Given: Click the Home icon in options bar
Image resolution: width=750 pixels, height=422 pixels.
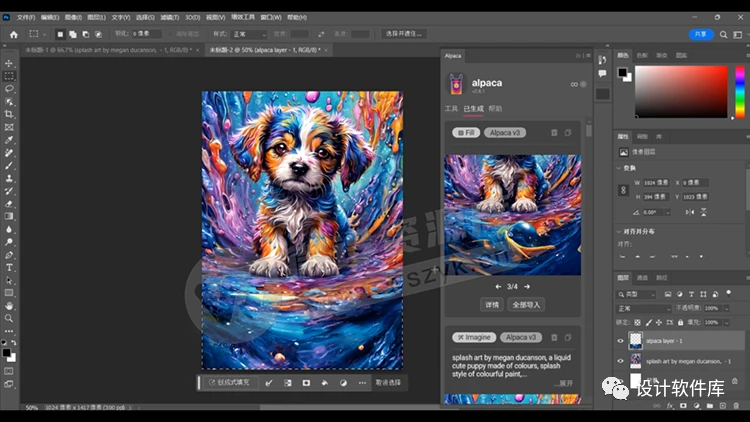Looking at the screenshot, I should 14,34.
